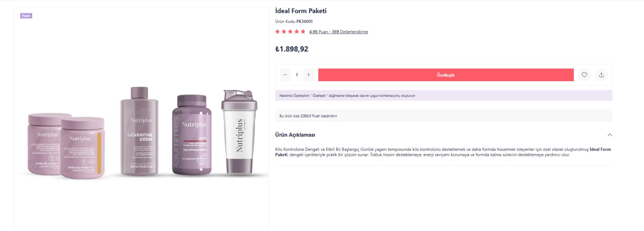Decrease quantity with the minus button
This screenshot has height=231, width=644.
click(x=285, y=75)
